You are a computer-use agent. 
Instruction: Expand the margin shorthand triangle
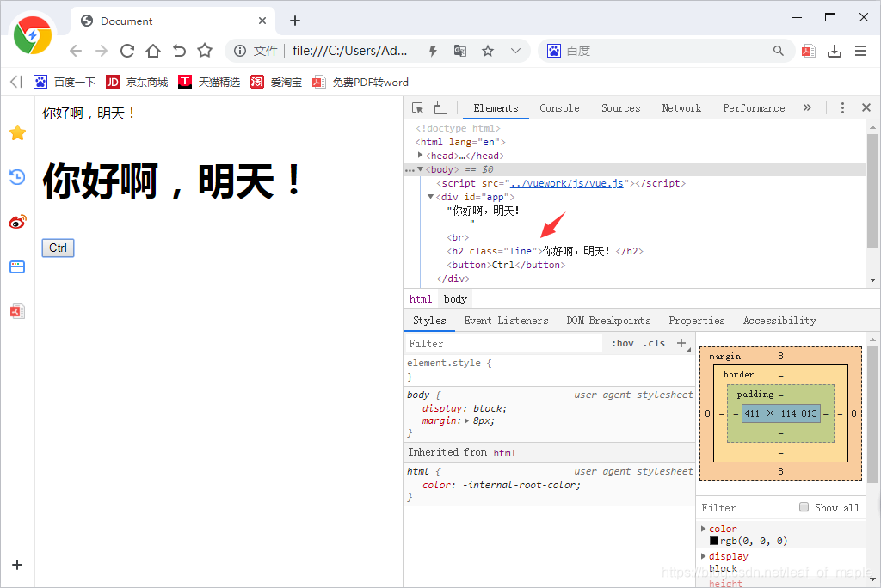click(466, 420)
